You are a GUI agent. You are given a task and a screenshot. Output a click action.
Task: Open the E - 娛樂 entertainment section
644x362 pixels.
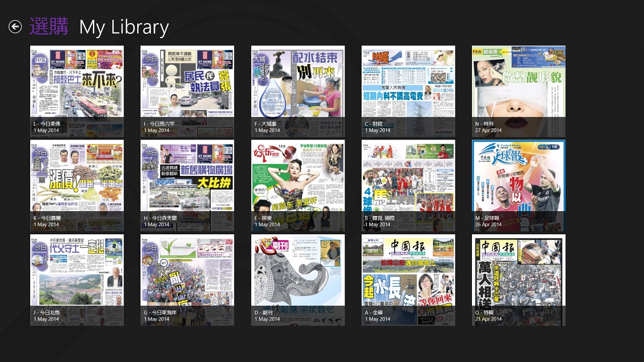tap(297, 179)
